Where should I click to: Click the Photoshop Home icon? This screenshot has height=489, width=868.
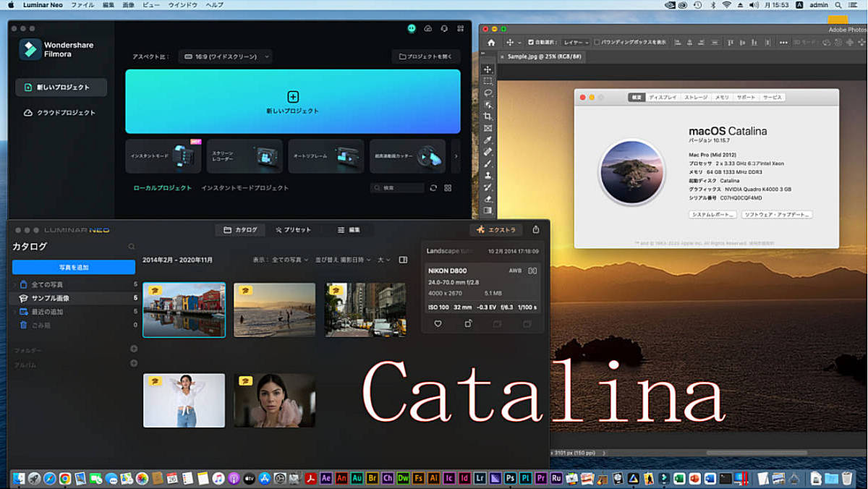(x=491, y=43)
